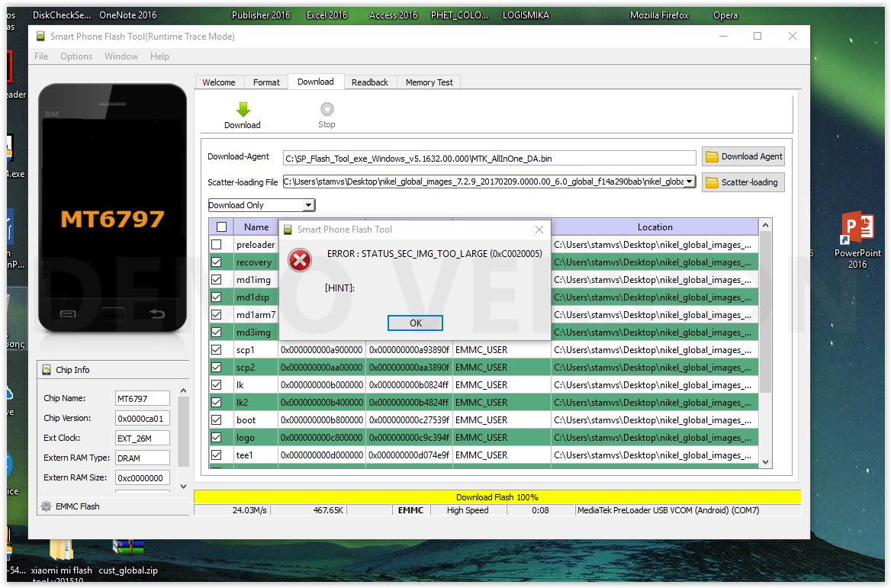Switch to the Memory Test tab

tap(429, 82)
